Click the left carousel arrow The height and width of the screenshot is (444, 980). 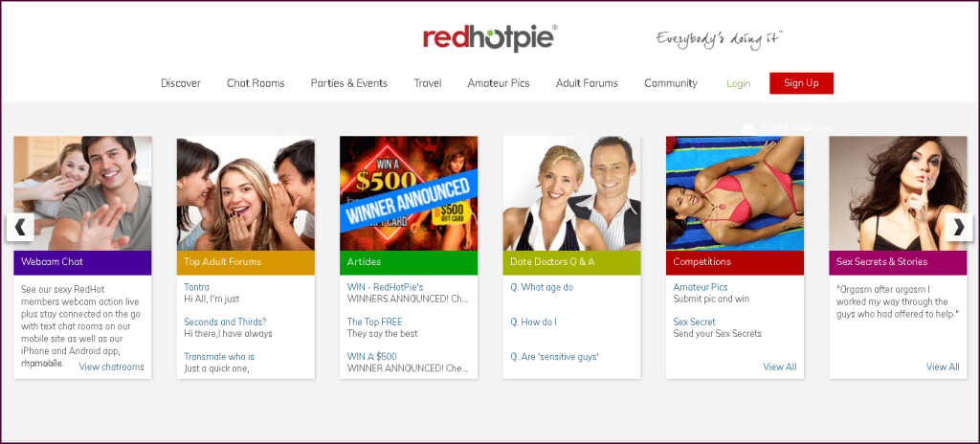pos(20,228)
